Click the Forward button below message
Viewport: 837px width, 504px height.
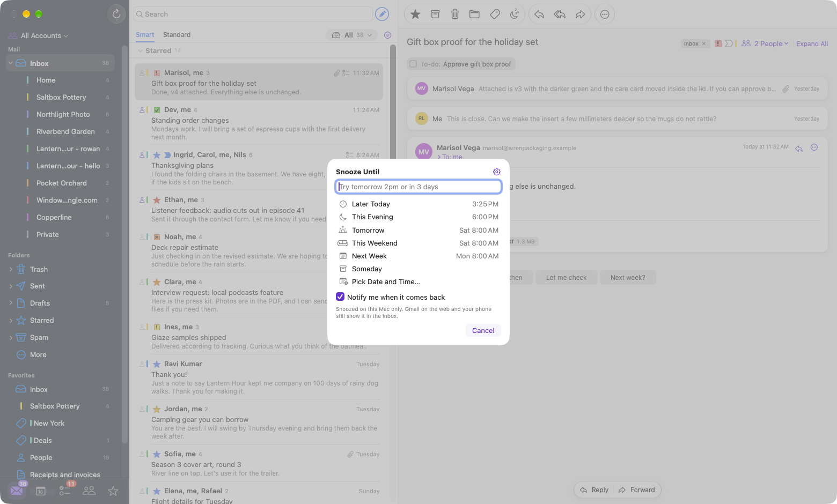click(x=637, y=490)
